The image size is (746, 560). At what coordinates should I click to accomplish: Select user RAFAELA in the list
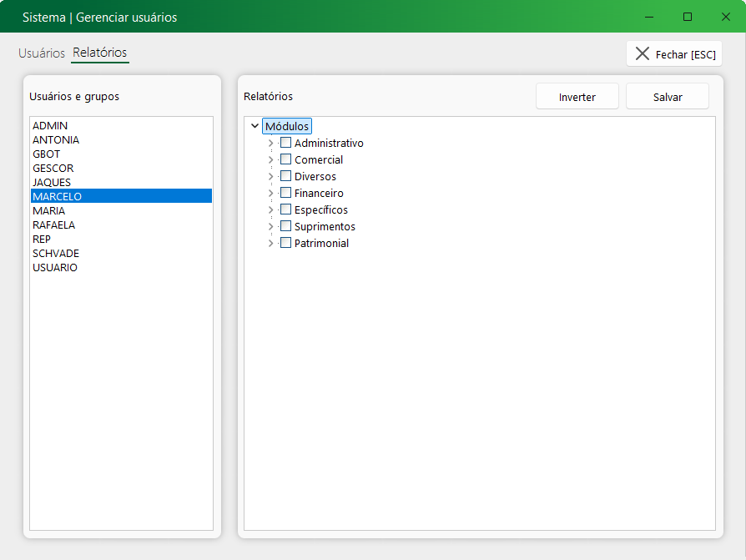pyautogui.click(x=53, y=225)
